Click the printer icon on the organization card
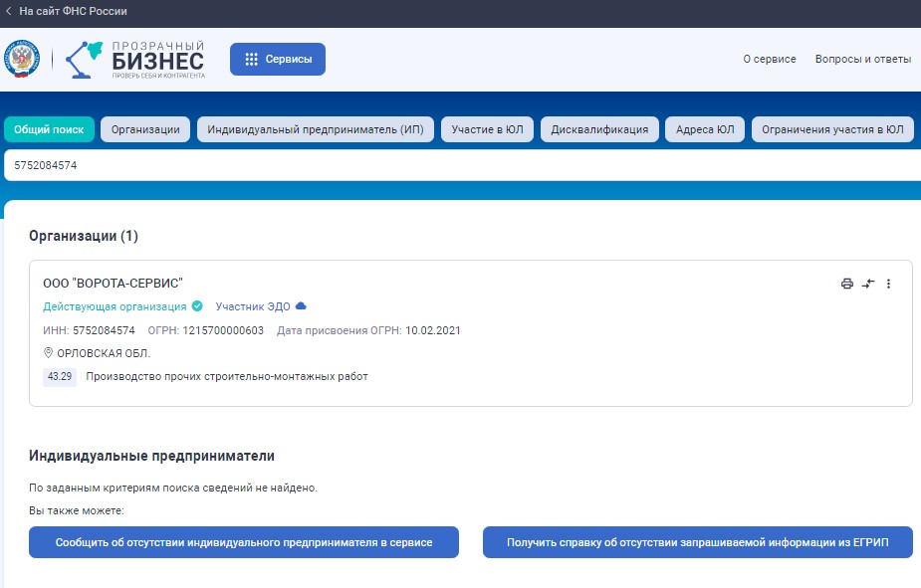This screenshot has height=588, width=921. click(847, 283)
